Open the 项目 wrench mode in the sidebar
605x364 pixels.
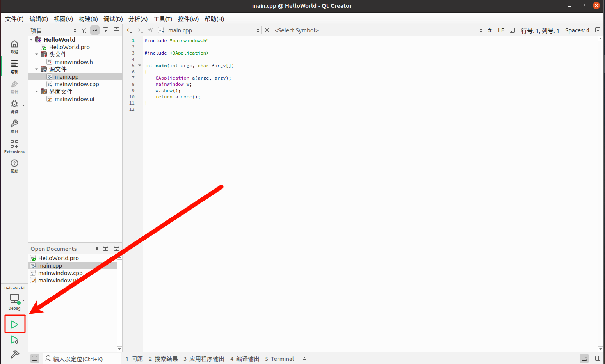click(14, 126)
